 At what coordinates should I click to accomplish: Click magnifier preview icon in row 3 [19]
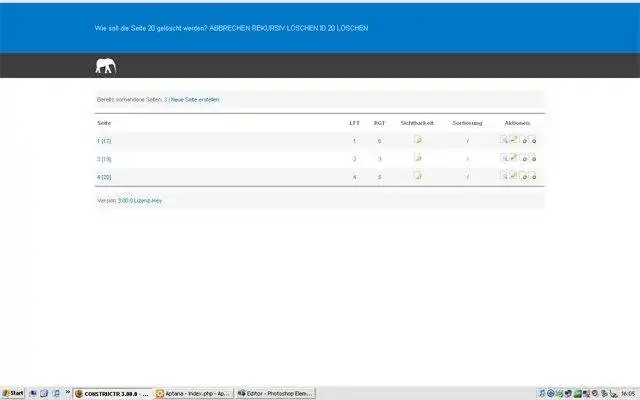click(504, 158)
